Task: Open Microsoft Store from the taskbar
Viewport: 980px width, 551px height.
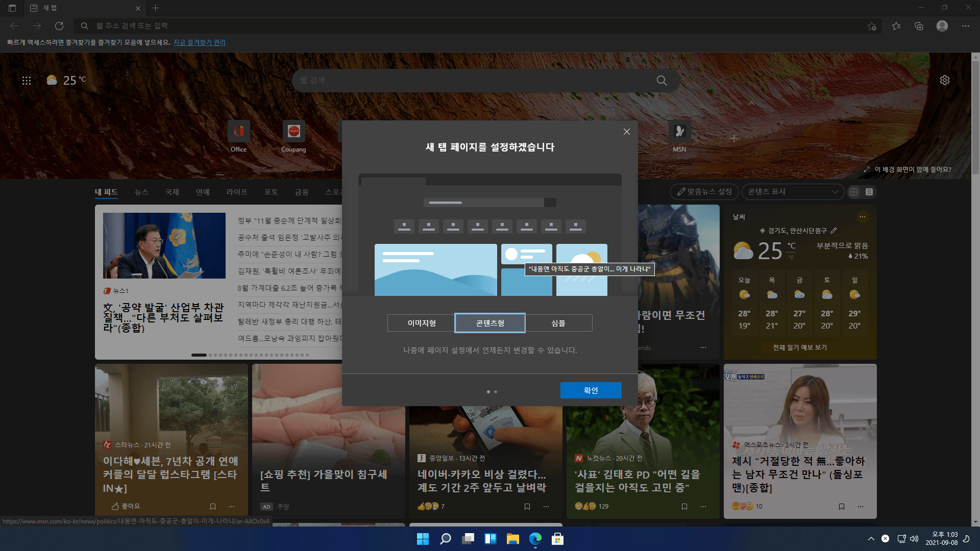Action: [557, 539]
